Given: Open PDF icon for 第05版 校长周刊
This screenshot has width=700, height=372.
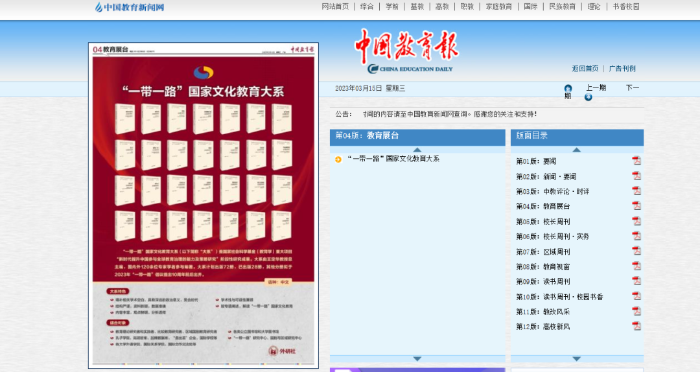Looking at the screenshot, I should click(636, 221).
